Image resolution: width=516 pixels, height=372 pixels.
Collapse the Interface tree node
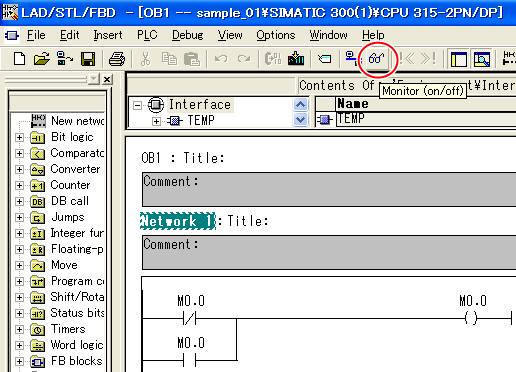coord(137,105)
